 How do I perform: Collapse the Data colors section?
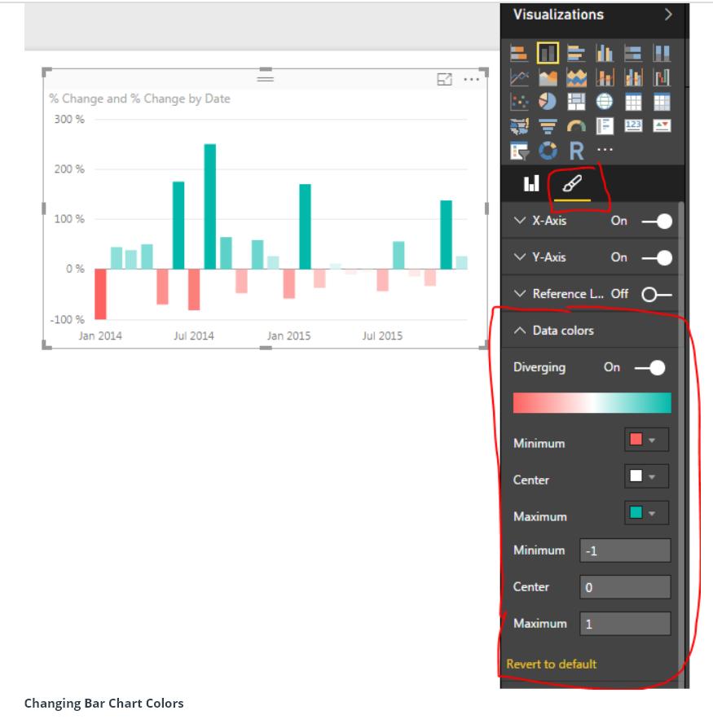point(520,331)
